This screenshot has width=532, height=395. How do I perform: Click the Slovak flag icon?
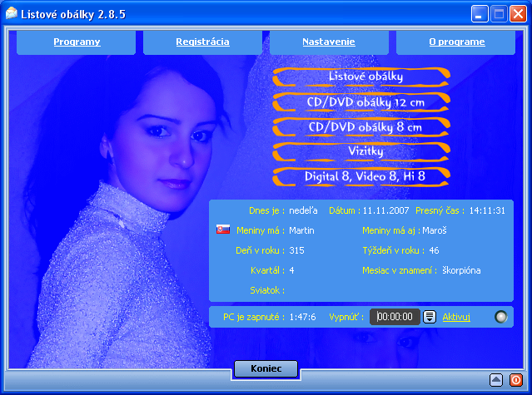(x=223, y=230)
